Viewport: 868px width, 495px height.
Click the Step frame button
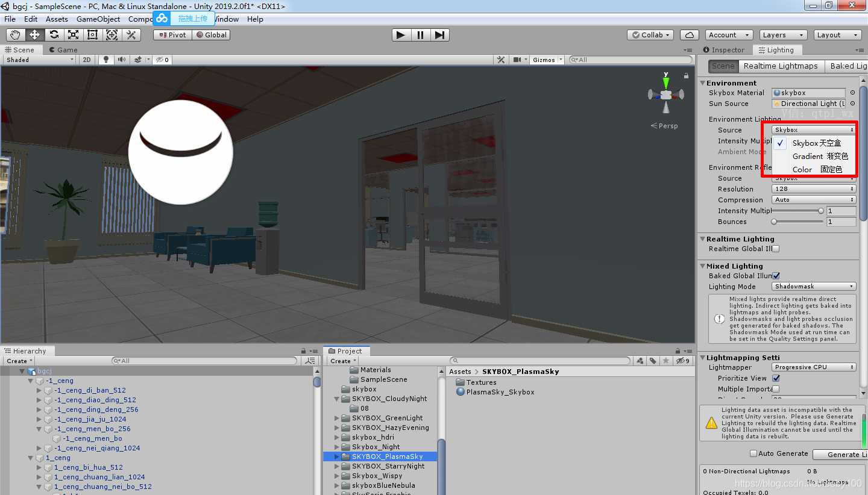(x=439, y=35)
